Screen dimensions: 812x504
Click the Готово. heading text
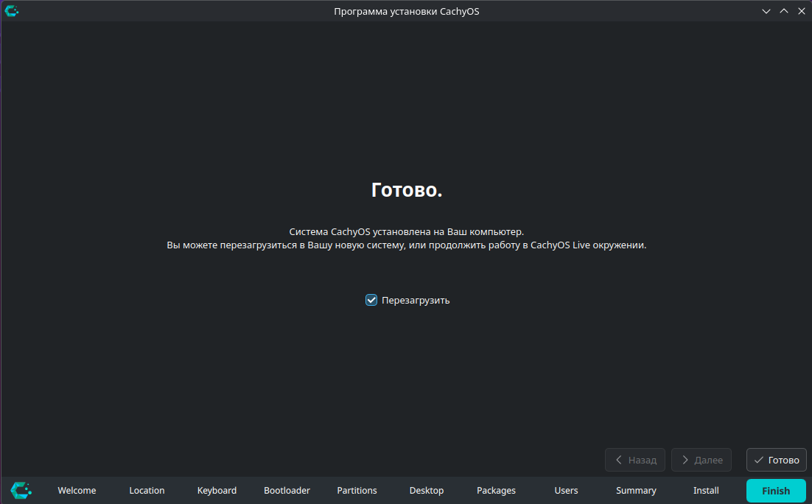click(x=407, y=189)
